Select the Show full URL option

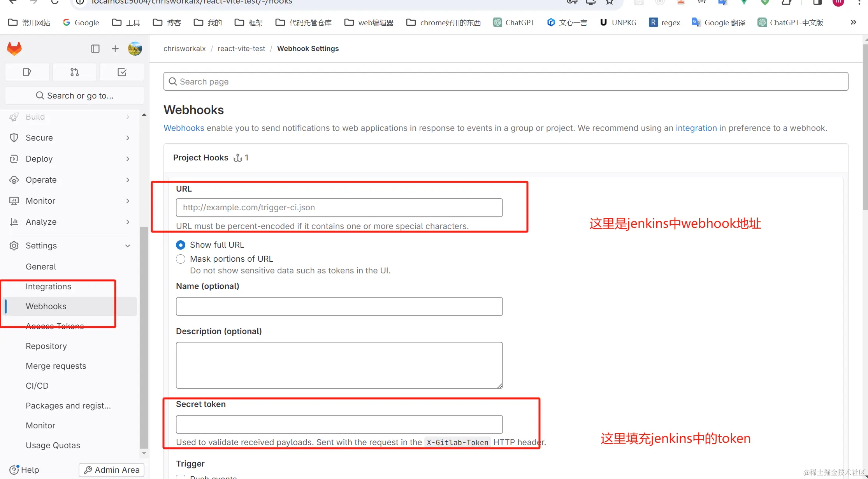click(181, 245)
